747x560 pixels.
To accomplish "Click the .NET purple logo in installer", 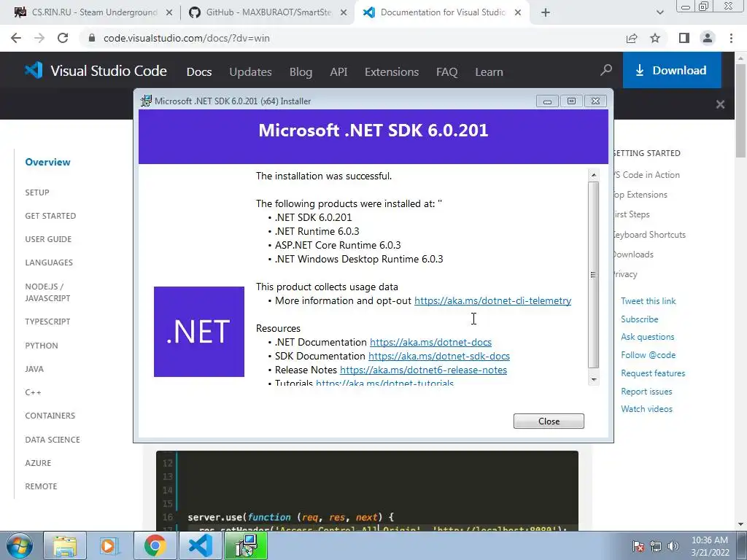I will click(x=199, y=332).
